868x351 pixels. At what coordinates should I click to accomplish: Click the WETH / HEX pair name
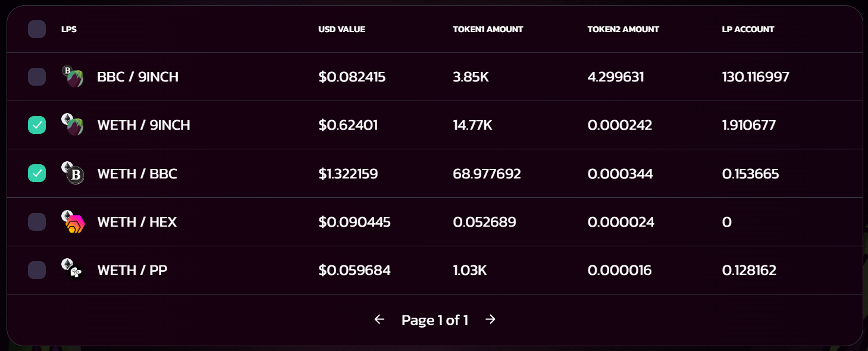pos(137,222)
